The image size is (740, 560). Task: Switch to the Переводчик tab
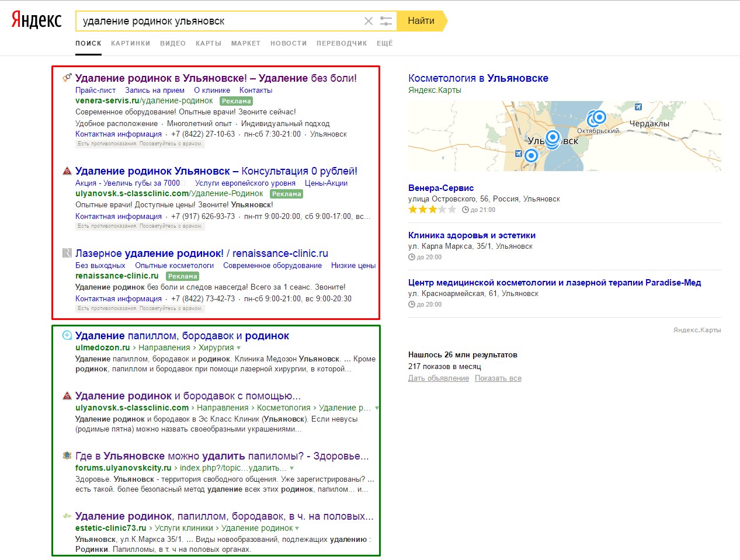click(342, 43)
